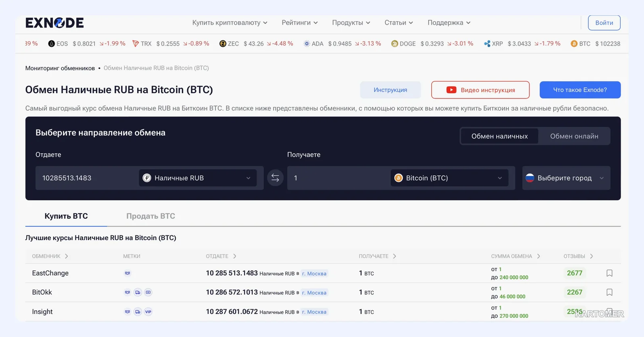Click the DOGE ticker icon
Screen dimensions: 644x337
(395, 44)
